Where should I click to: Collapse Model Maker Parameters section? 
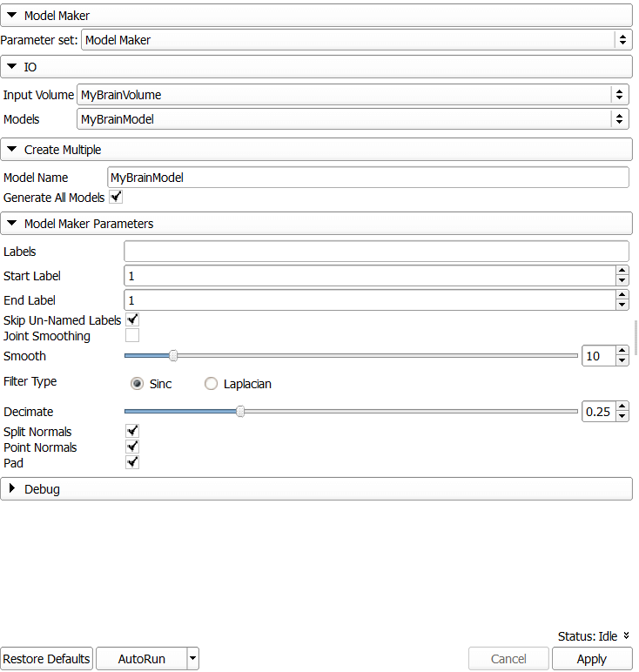[316, 224]
